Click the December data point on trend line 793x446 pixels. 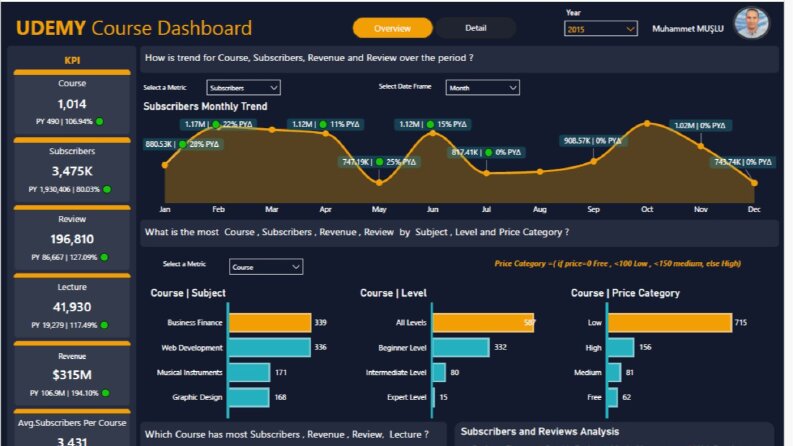[x=754, y=183]
